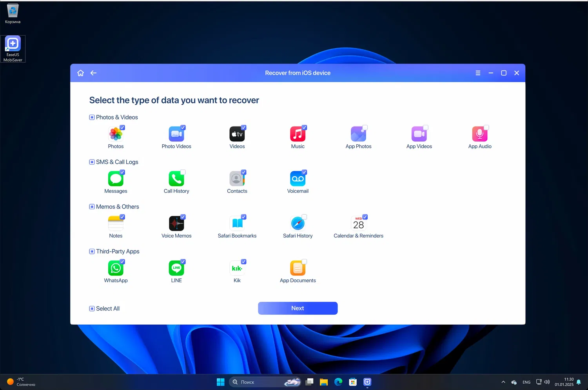Image resolution: width=588 pixels, height=390 pixels.
Task: Click the 'Safari Bookmarks' label text
Action: [237, 236]
